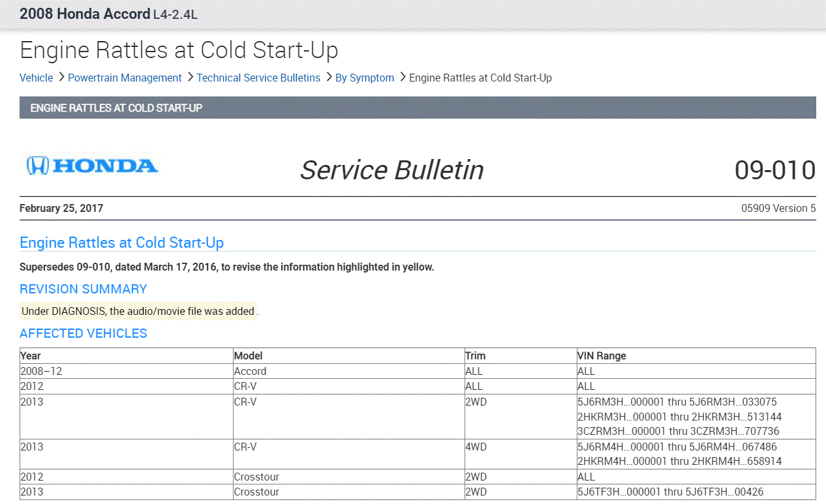Viewport: 826px width, 504px height.
Task: Click the Honda logo
Action: coord(92,166)
